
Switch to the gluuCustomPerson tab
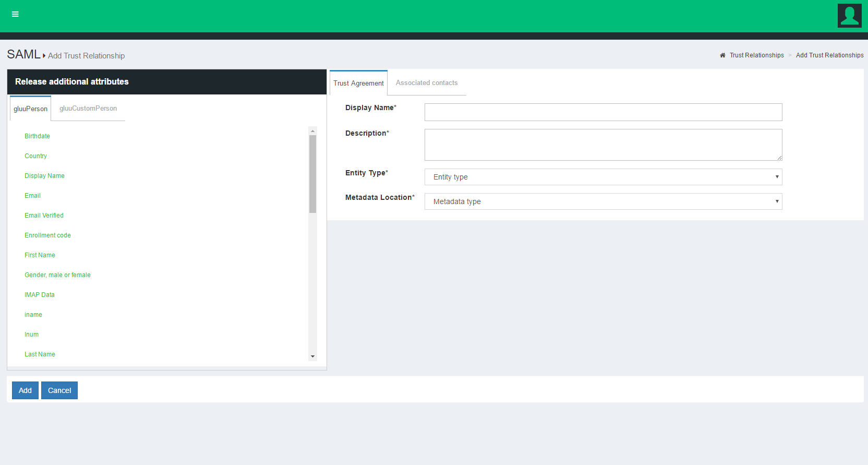[x=88, y=109]
